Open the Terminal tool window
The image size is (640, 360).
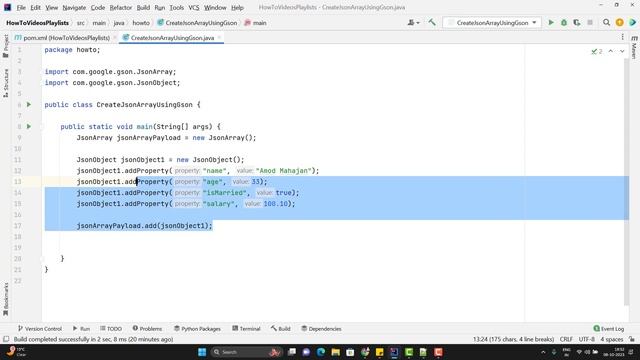(x=246, y=329)
